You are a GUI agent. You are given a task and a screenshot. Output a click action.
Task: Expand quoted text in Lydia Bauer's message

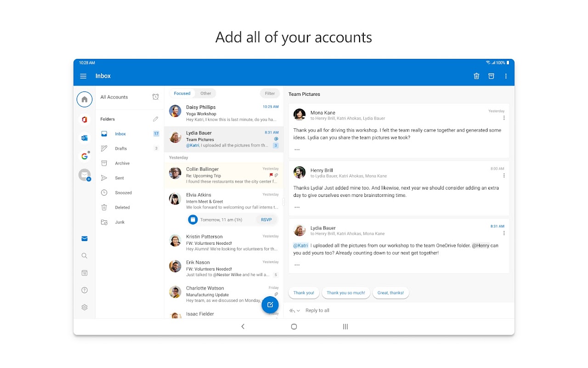297,265
